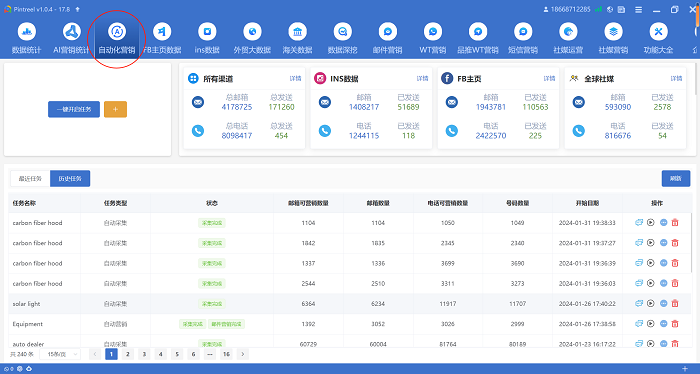Open more options for first carbon fiber hood
The image size is (700, 374).
(x=663, y=222)
